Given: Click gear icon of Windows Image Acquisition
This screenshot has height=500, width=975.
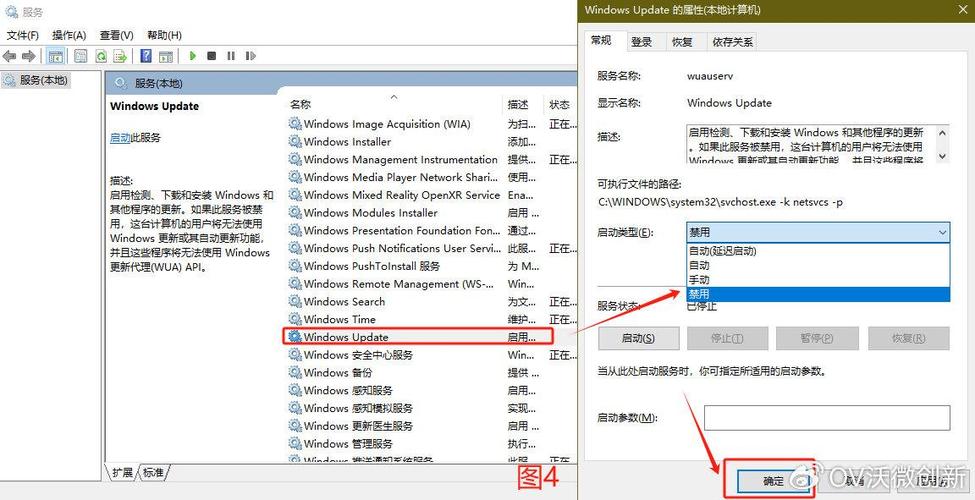Looking at the screenshot, I should point(295,124).
